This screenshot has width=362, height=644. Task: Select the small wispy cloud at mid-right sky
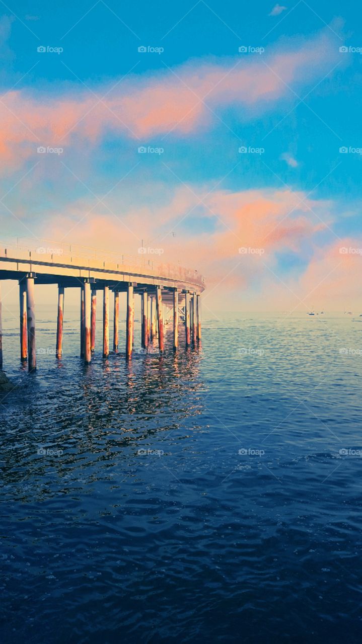click(x=289, y=160)
